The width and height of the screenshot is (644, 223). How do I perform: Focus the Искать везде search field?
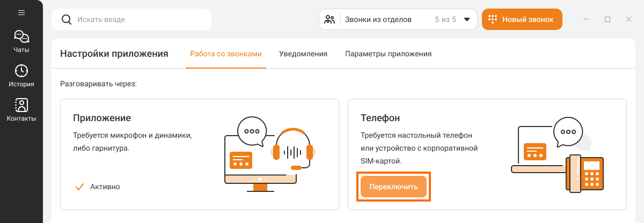coord(140,19)
